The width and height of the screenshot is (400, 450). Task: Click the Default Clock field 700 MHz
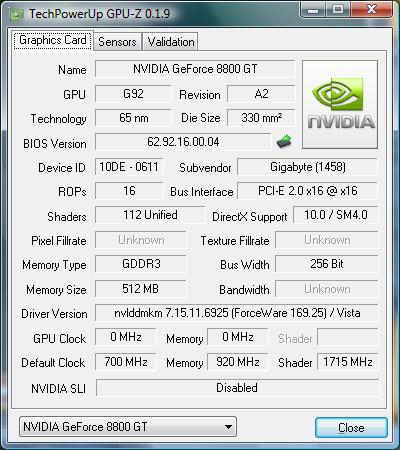pyautogui.click(x=126, y=362)
